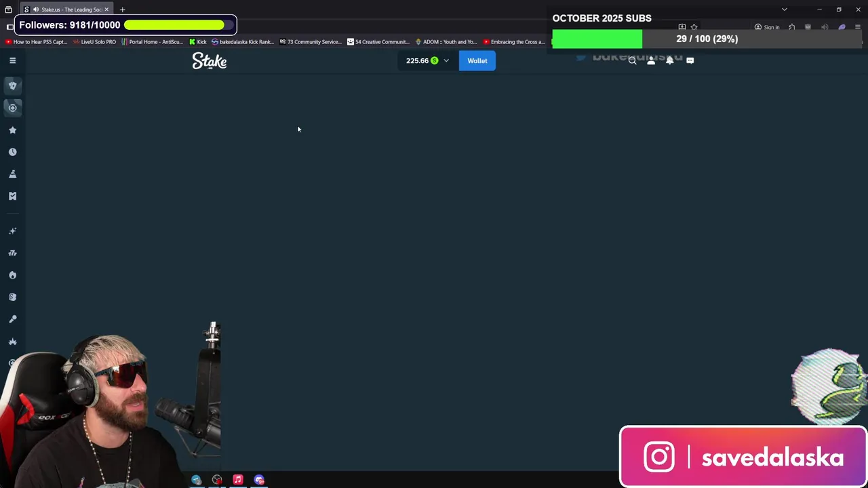Open the profile account icon
Viewport: 868px width, 488px height.
[651, 60]
